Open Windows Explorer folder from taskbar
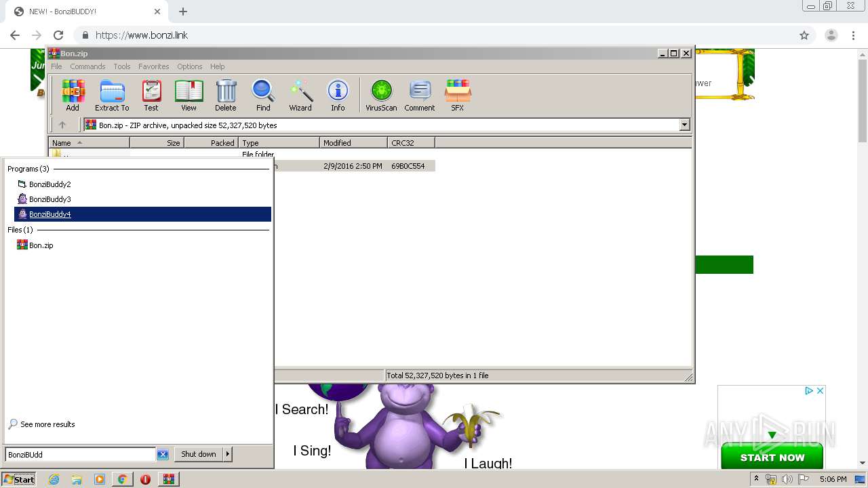The width and height of the screenshot is (868, 488). [x=77, y=479]
